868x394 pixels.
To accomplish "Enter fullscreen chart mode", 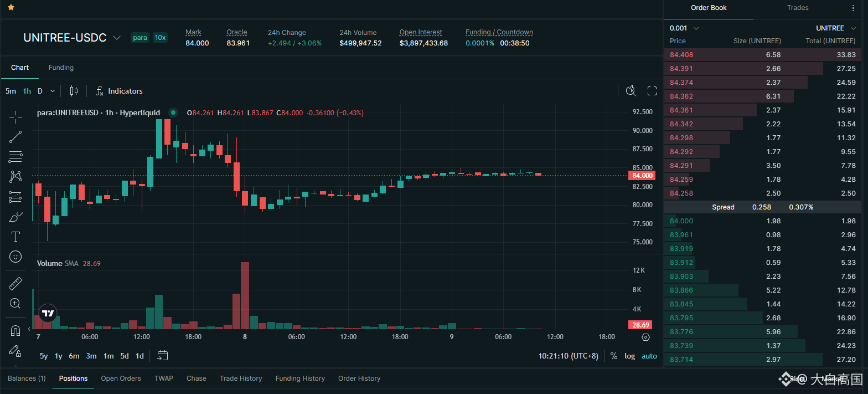I will pyautogui.click(x=652, y=91).
